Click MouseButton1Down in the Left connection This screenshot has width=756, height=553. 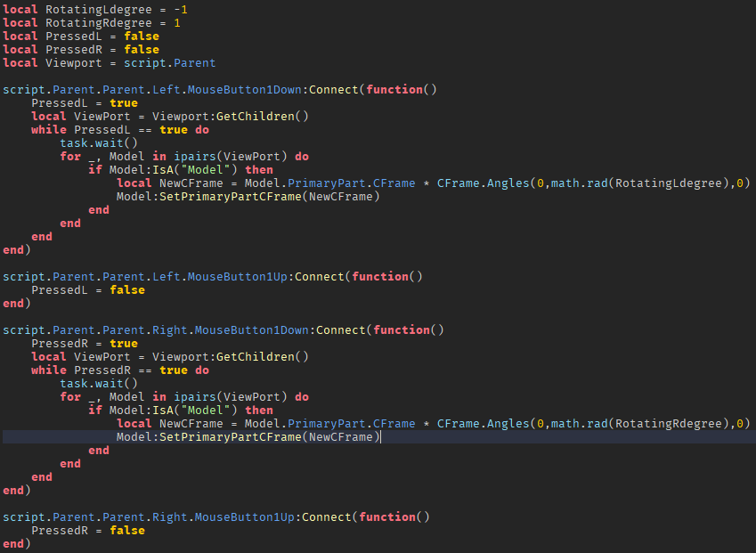click(245, 90)
